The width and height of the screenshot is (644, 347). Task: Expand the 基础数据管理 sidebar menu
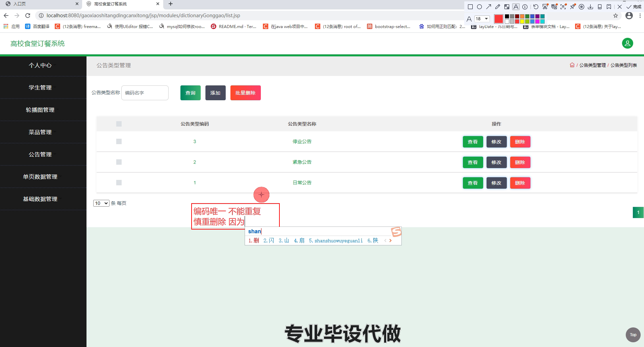point(40,199)
